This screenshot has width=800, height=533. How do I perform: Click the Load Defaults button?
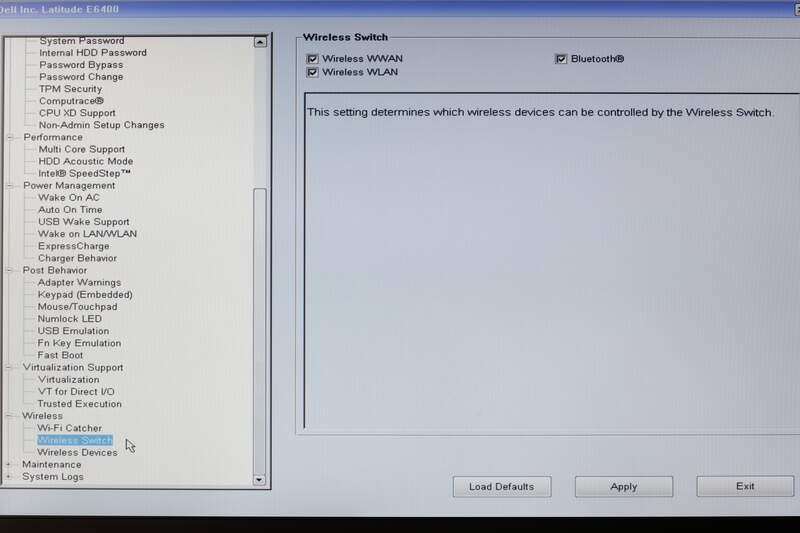point(502,487)
